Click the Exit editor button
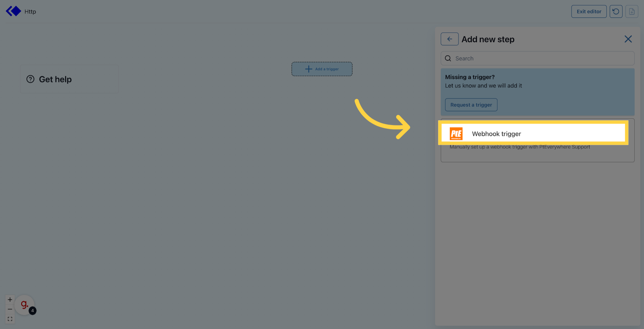644x329 pixels. tap(589, 11)
